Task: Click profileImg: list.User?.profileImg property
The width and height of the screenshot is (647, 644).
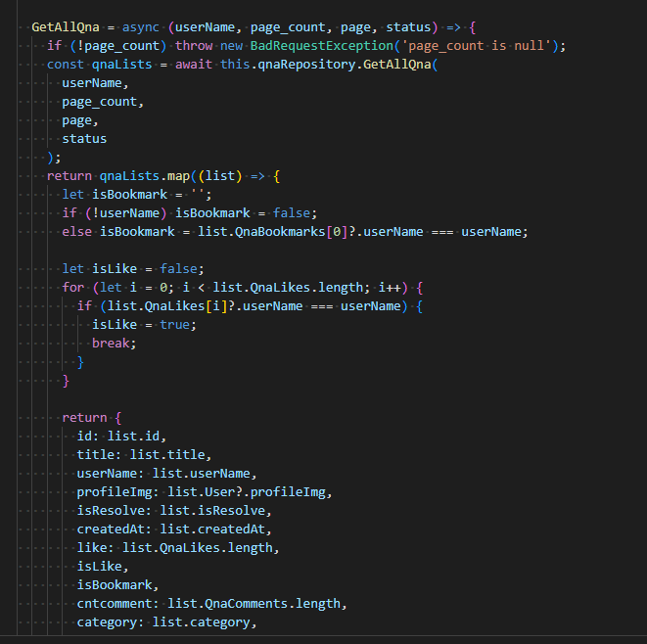Action: coord(205,491)
